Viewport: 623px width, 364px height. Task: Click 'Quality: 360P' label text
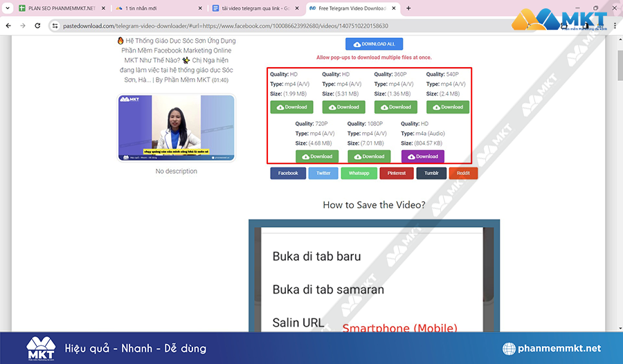pos(390,74)
